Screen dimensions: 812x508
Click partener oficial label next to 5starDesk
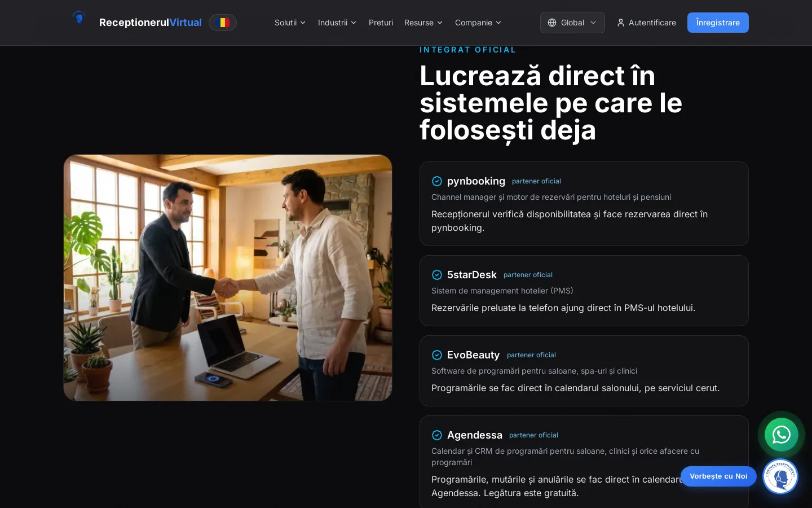(x=528, y=275)
